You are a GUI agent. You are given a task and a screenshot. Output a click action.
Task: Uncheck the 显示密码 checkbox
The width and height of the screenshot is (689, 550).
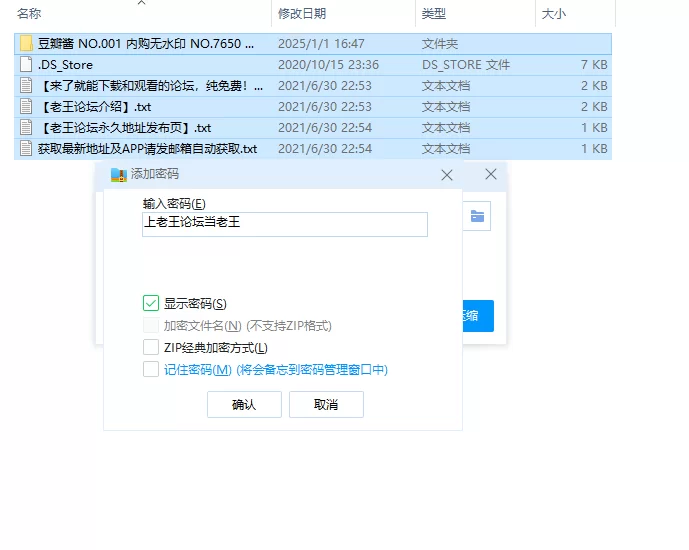pyautogui.click(x=151, y=304)
